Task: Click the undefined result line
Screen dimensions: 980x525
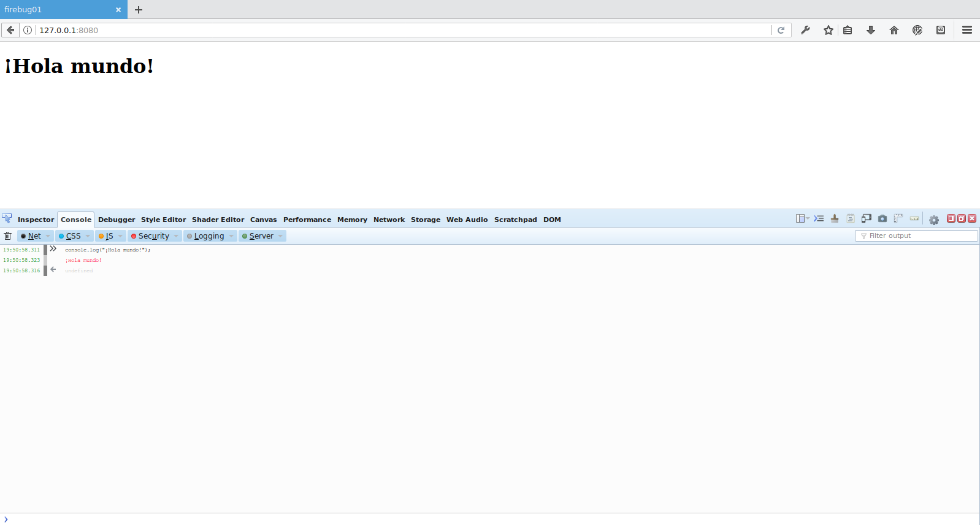Action: 79,270
